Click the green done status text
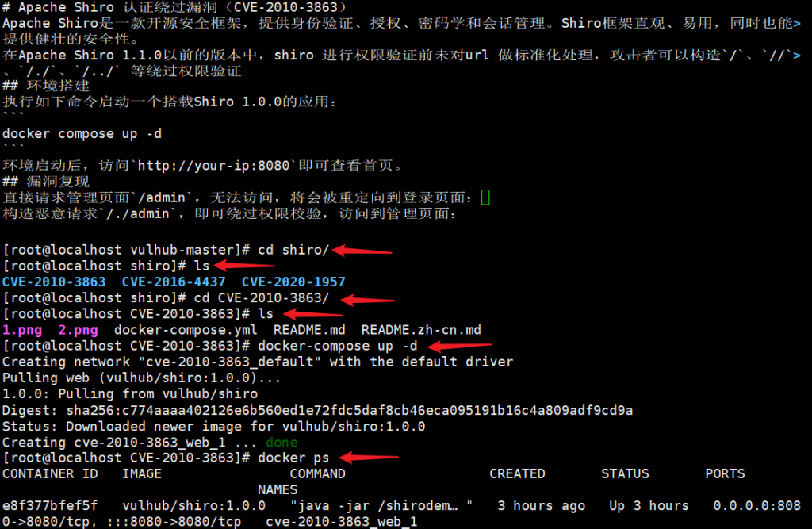812x529 pixels. click(x=282, y=443)
